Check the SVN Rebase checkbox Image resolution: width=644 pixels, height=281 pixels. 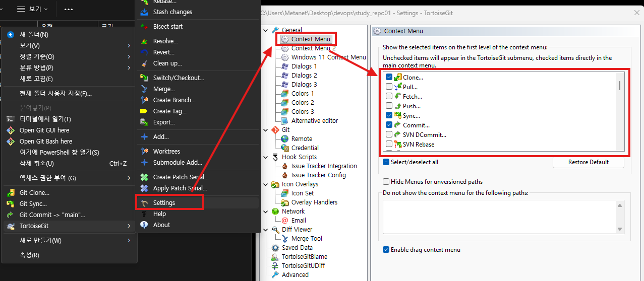click(389, 144)
